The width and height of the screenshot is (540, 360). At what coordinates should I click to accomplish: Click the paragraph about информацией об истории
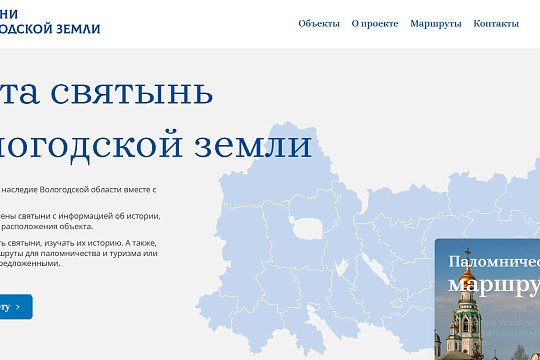80,221
